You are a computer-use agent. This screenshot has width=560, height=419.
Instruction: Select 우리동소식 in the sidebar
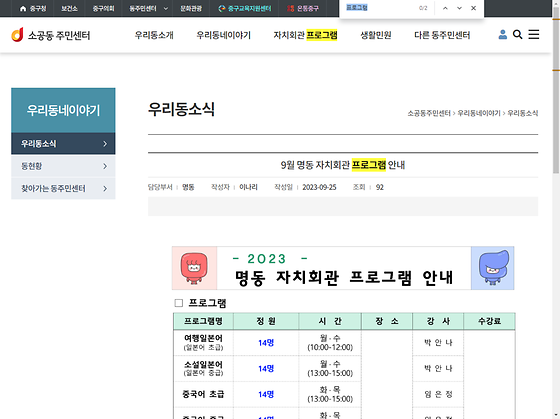63,144
